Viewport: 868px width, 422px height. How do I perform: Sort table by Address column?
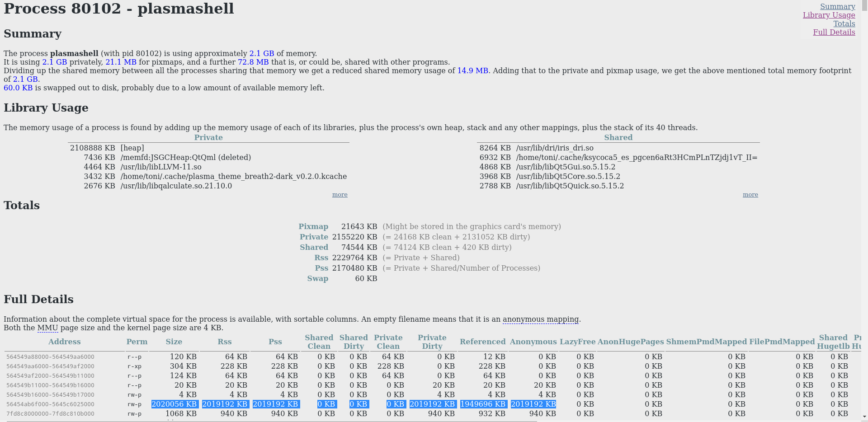coord(65,342)
